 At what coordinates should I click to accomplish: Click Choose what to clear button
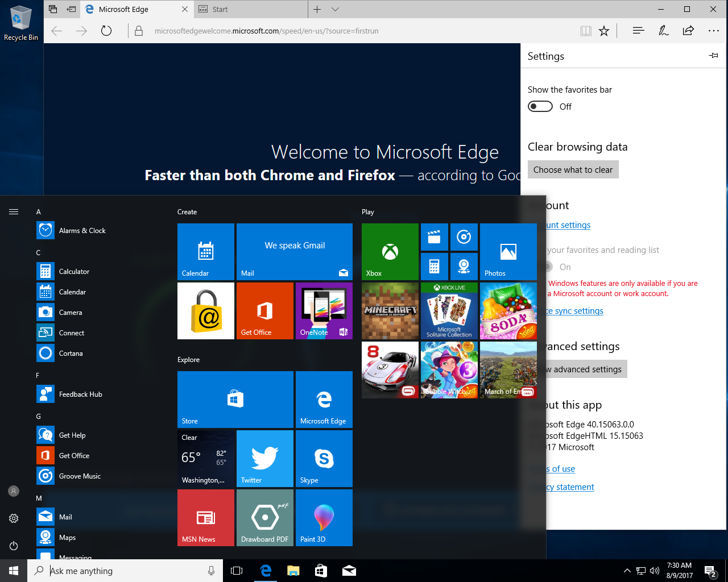tap(573, 169)
